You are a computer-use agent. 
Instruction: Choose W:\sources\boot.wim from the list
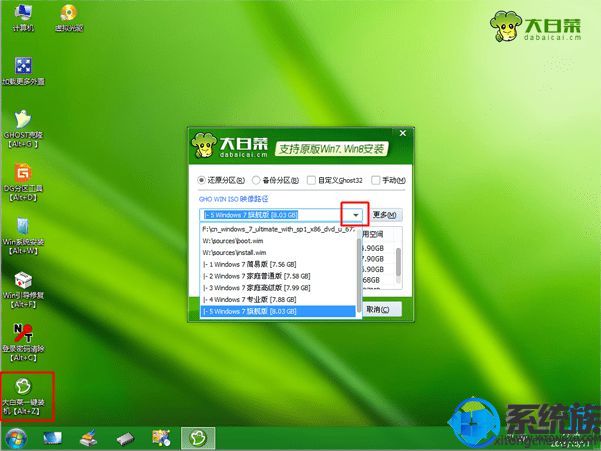(279, 241)
